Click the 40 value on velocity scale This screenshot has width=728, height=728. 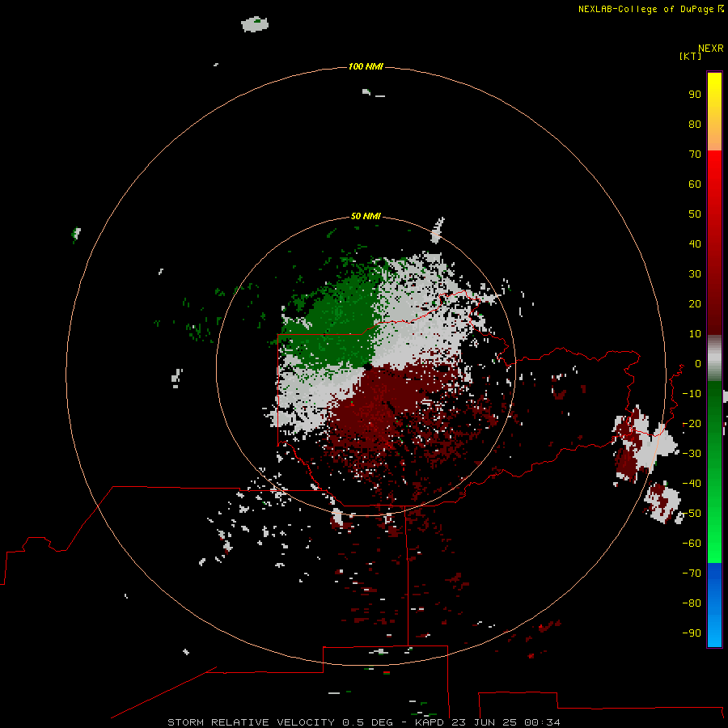pyautogui.click(x=695, y=243)
